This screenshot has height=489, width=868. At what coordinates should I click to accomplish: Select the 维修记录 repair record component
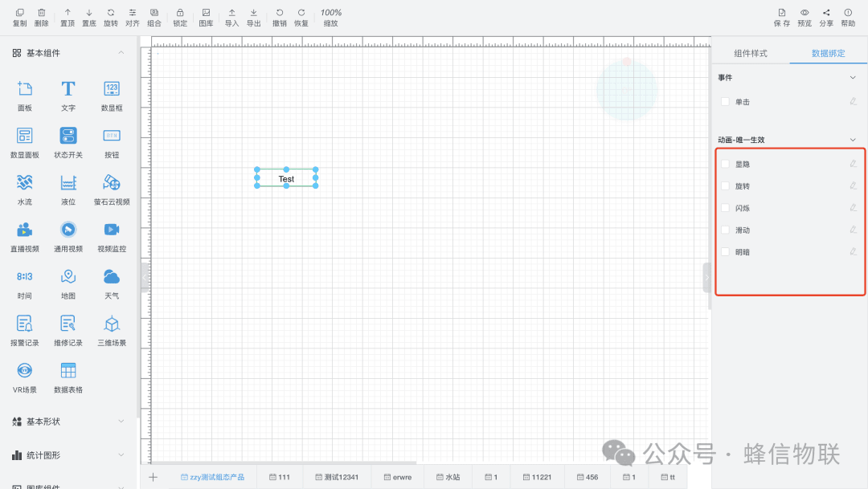(x=68, y=331)
